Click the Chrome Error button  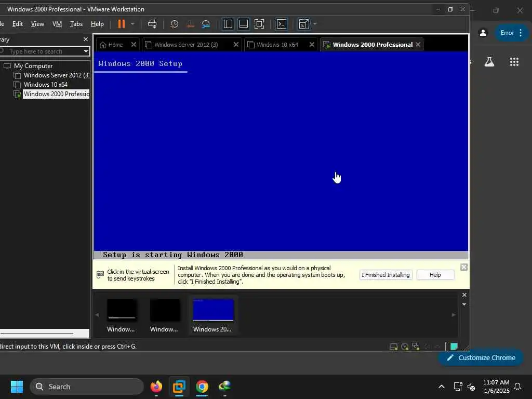point(512,33)
